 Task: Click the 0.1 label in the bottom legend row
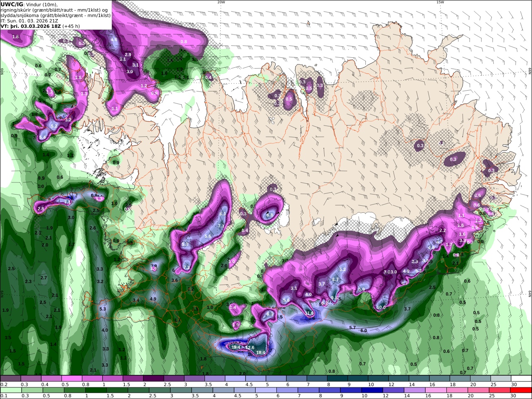coord(3,396)
